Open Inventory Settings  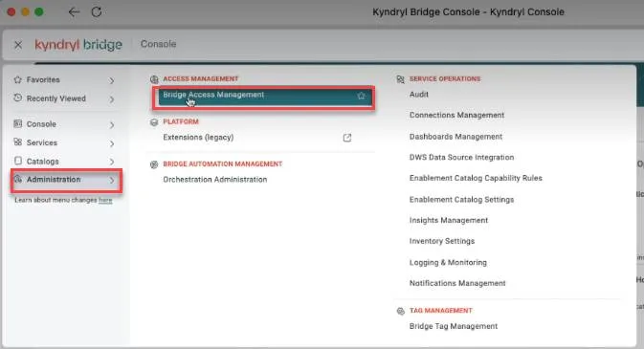coord(442,241)
